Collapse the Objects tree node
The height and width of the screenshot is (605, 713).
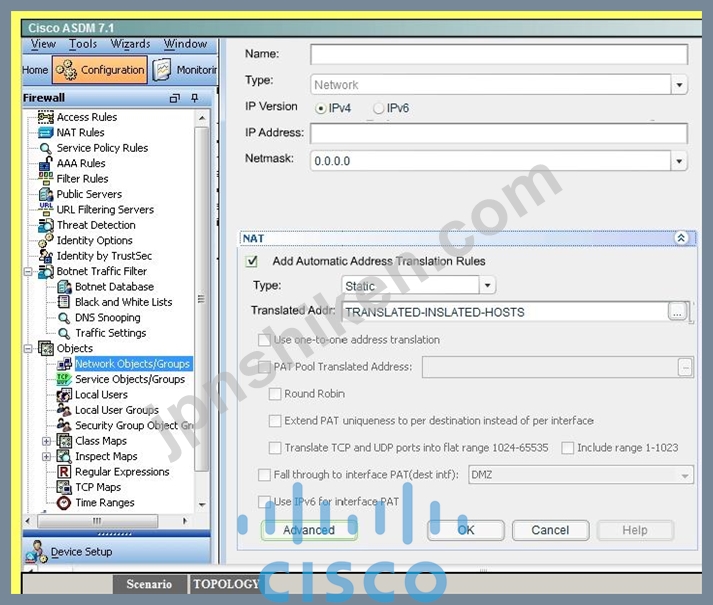28,348
